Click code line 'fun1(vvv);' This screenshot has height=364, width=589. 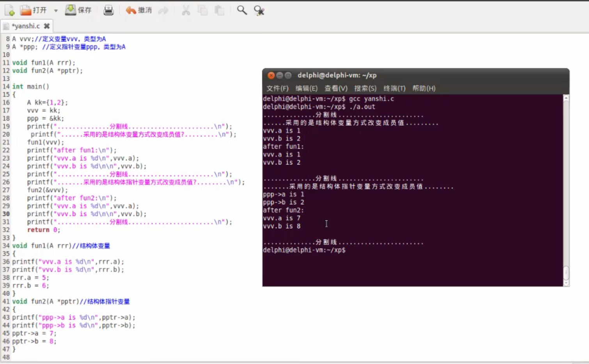(x=45, y=142)
